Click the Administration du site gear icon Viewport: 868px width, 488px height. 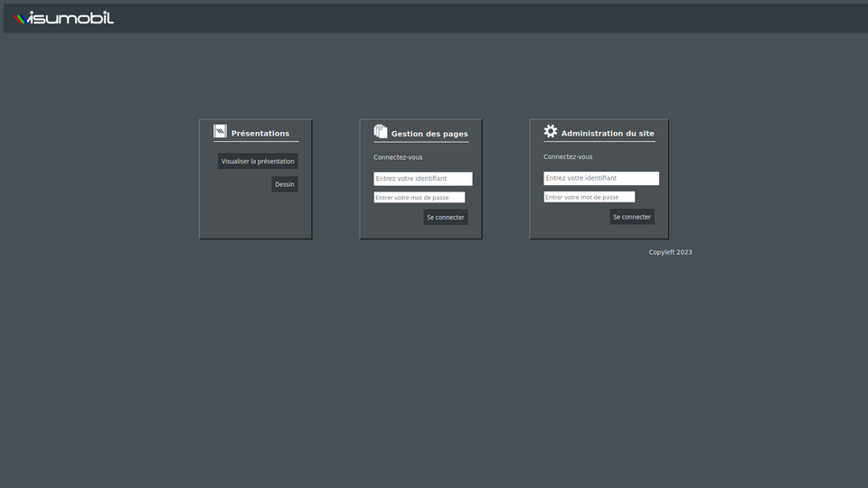tap(551, 132)
